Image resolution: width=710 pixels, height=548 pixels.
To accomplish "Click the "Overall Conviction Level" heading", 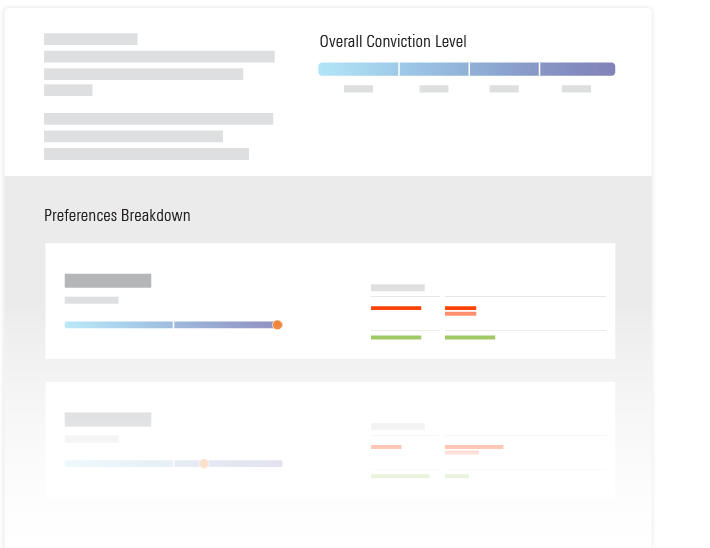I will point(393,42).
